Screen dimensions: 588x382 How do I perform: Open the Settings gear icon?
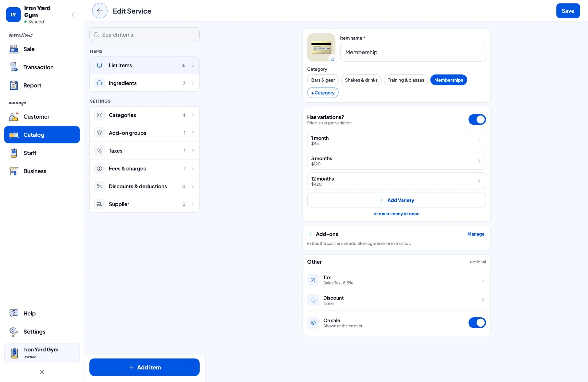click(x=13, y=331)
